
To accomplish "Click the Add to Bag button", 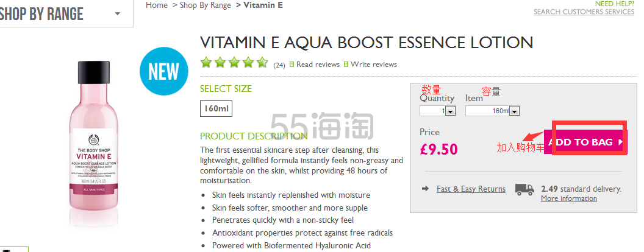I will (585, 142).
